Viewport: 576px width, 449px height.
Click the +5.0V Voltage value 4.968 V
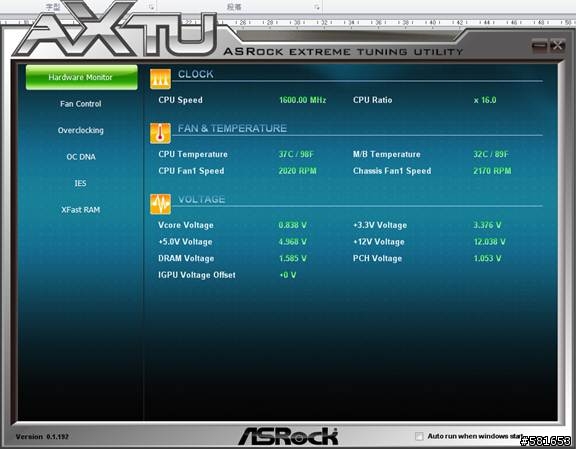[x=292, y=242]
